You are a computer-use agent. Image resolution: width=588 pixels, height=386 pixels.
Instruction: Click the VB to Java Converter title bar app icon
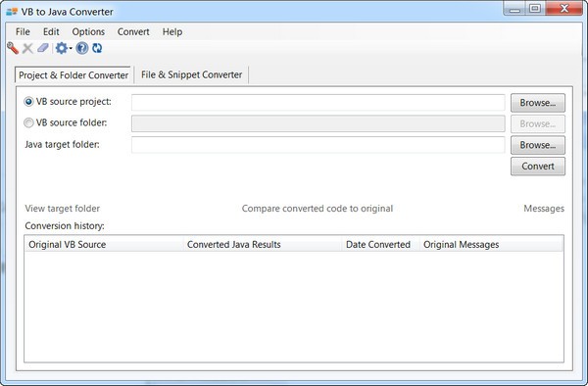[12, 12]
